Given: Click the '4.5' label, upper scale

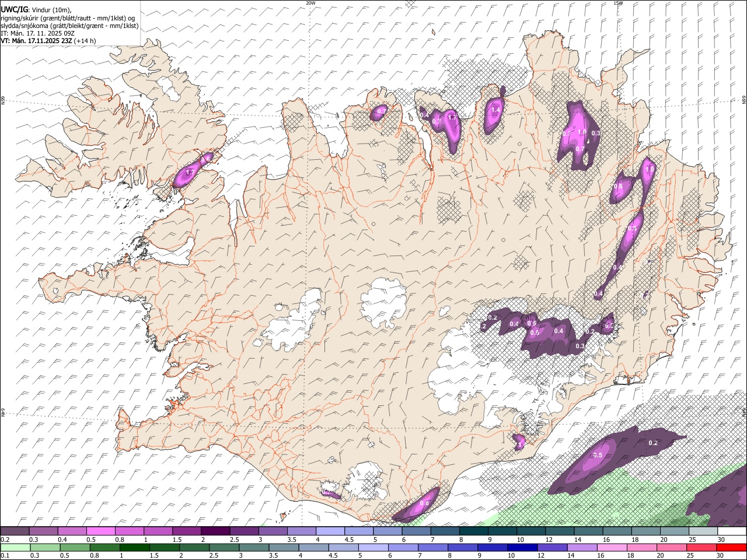Looking at the screenshot, I should tap(349, 540).
